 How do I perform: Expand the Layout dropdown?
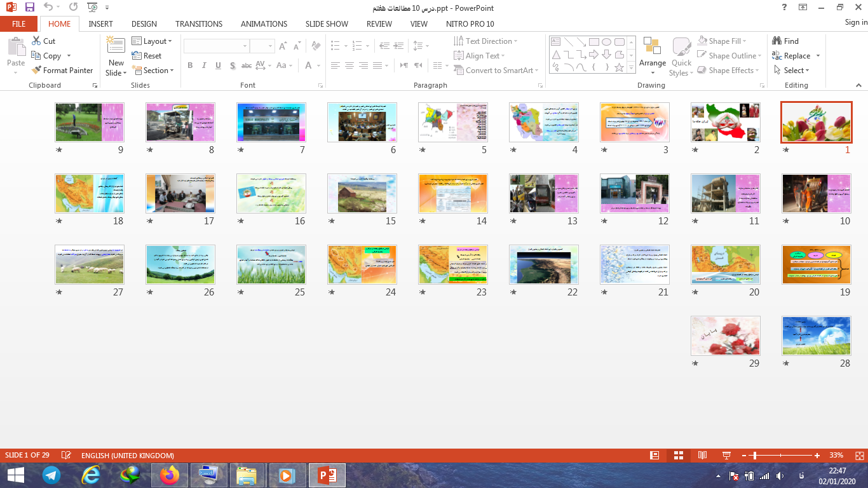click(152, 41)
